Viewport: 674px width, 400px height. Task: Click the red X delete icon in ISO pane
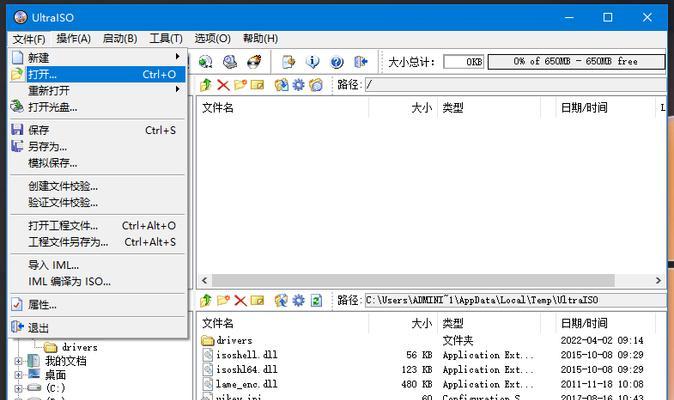pyautogui.click(x=223, y=85)
